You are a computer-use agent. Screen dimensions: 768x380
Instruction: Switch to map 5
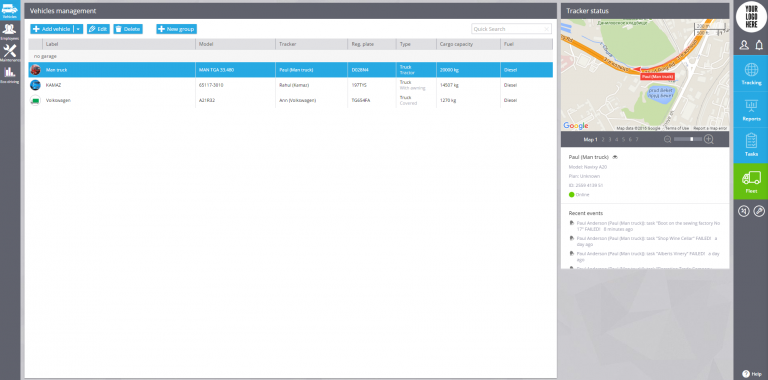coord(624,140)
